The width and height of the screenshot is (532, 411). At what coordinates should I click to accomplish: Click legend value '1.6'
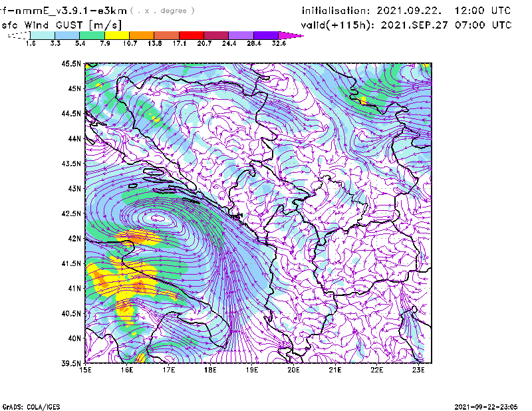[31, 43]
